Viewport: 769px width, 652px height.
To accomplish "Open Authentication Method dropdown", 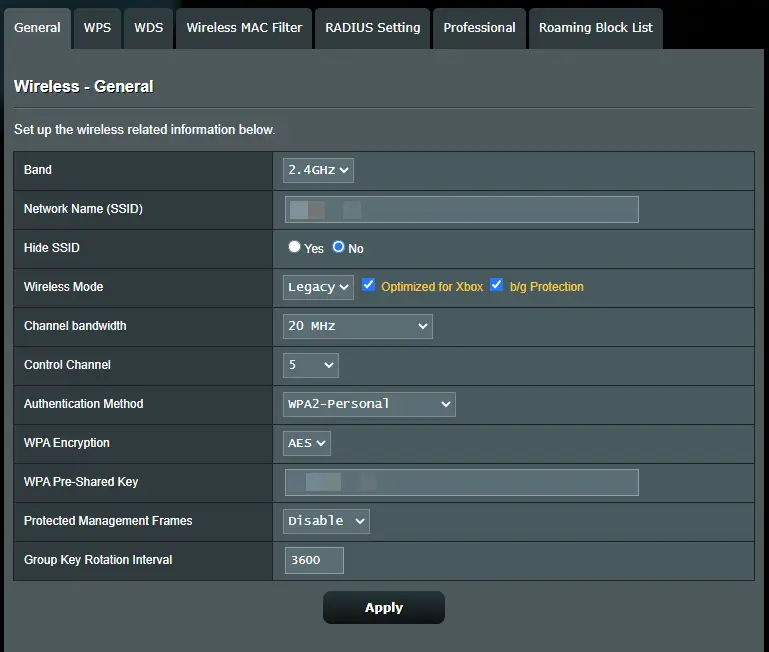I will (x=369, y=404).
